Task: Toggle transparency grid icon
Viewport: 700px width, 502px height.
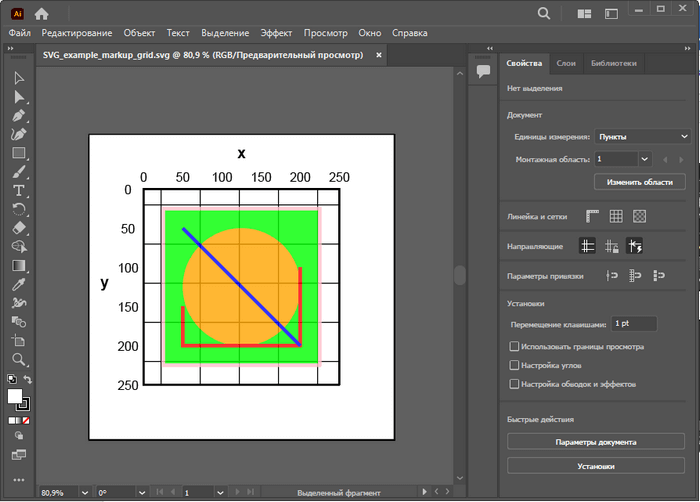Action: click(x=639, y=216)
